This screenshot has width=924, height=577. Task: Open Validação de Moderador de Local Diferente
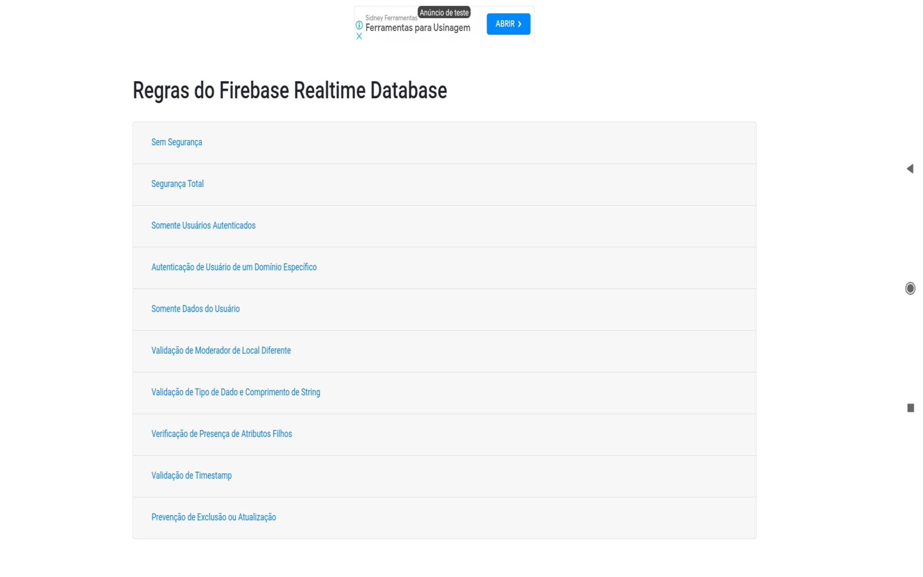tap(221, 350)
